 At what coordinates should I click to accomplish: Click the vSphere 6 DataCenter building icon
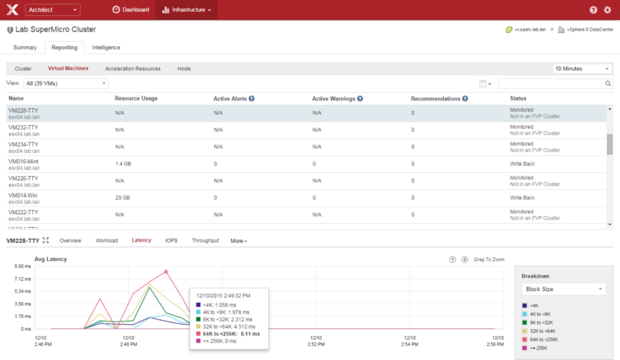(561, 30)
